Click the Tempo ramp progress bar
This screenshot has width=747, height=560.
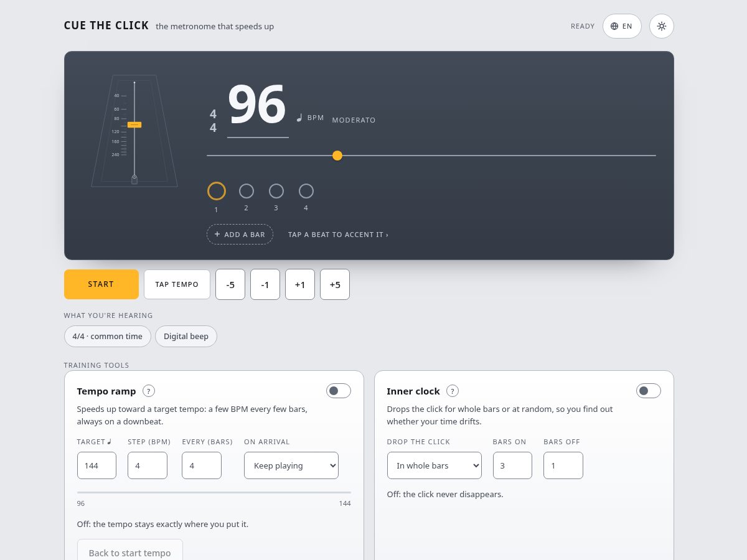[214, 492]
